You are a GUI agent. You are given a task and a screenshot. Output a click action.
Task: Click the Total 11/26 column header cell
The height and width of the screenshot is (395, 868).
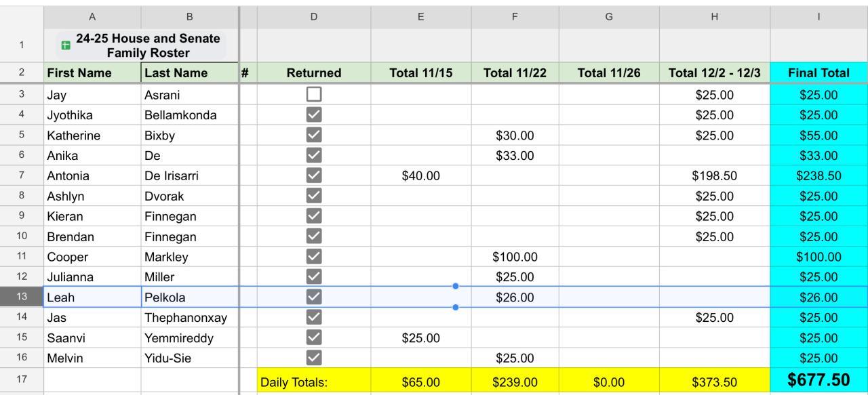(608, 72)
